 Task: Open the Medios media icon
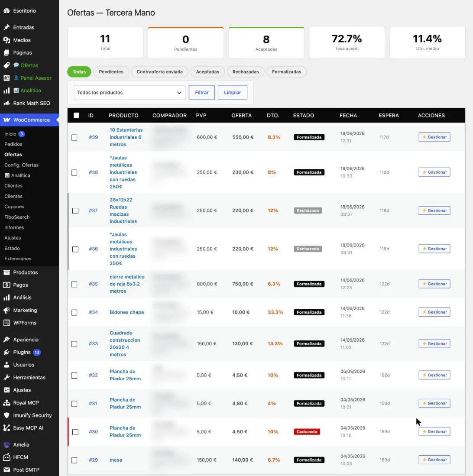[x=6, y=40]
